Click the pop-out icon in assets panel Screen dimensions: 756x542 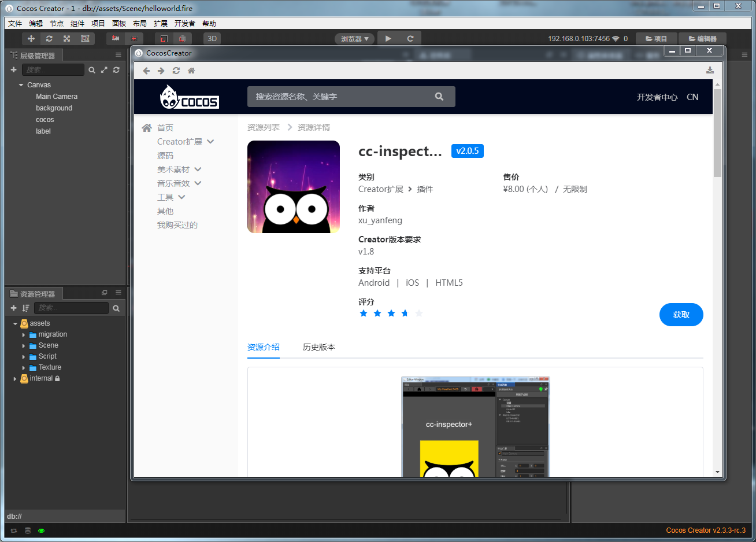tap(105, 293)
